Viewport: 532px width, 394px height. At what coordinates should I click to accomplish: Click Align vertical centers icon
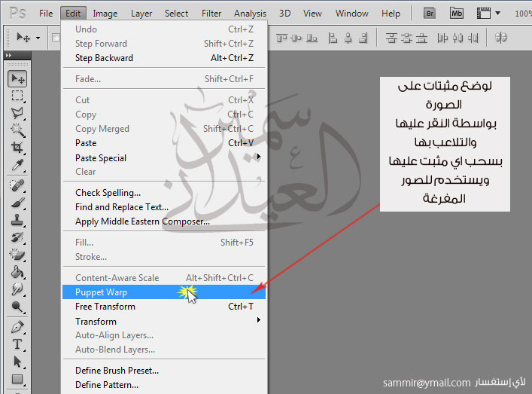pos(296,38)
